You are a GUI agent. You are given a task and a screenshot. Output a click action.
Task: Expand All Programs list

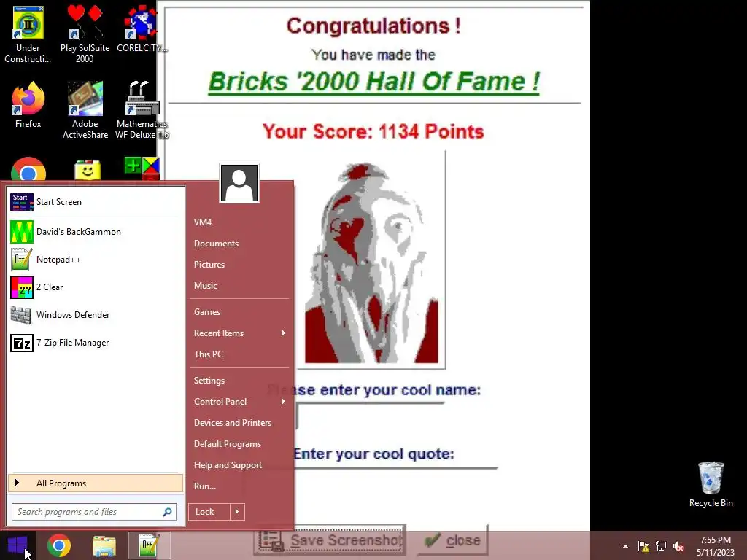(96, 483)
